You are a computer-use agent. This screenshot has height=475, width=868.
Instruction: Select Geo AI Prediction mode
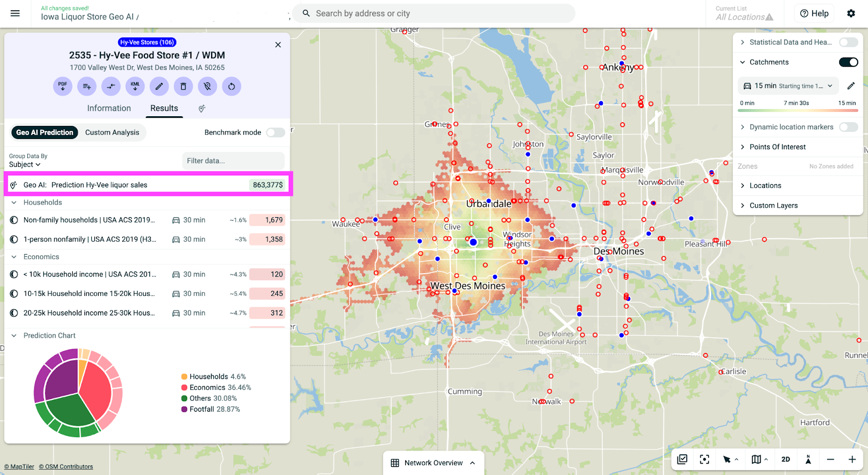pyautogui.click(x=44, y=132)
